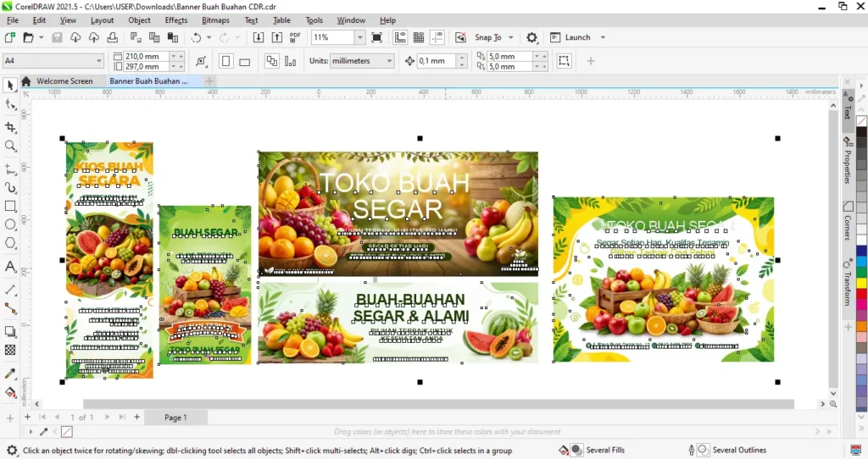Select the Rectangle tool
The height and width of the screenshot is (459, 868).
pos(10,207)
